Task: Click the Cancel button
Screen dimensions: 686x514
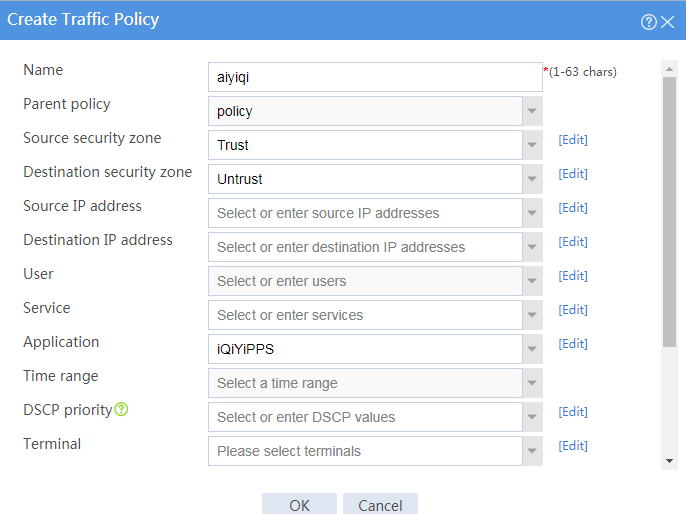Action: 380,504
